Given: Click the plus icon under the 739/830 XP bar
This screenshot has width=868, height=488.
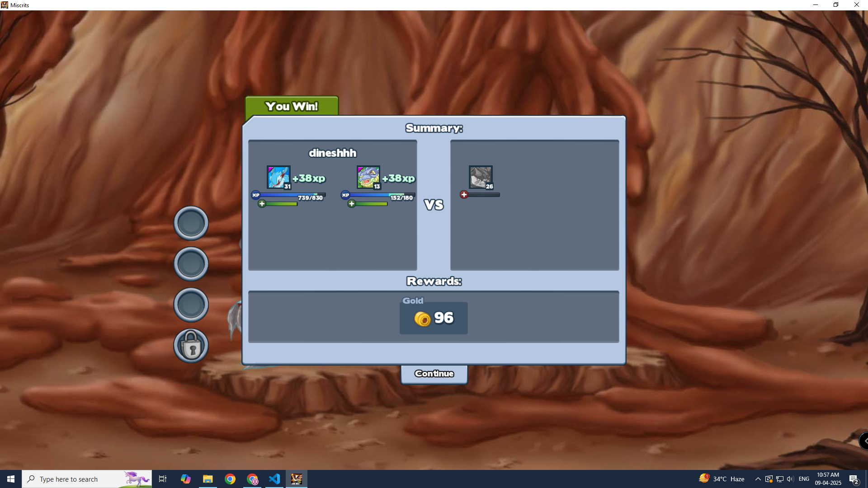Looking at the screenshot, I should [261, 203].
